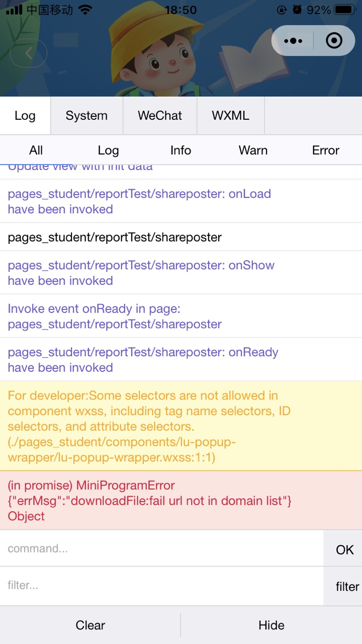Focus the filter input field

tap(161, 586)
